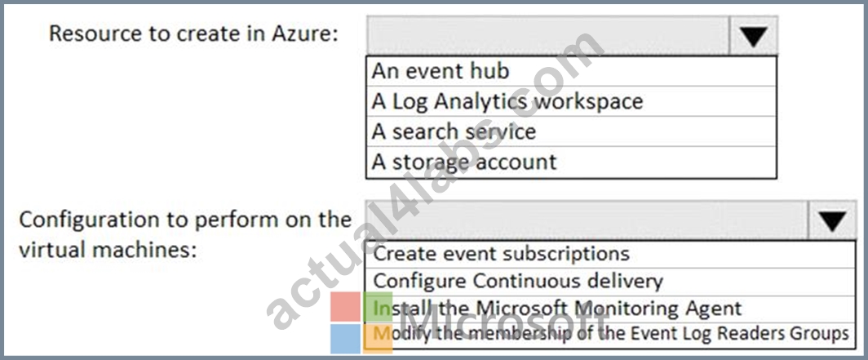The width and height of the screenshot is (868, 360).
Task: Select A storage account option
Action: 571,162
